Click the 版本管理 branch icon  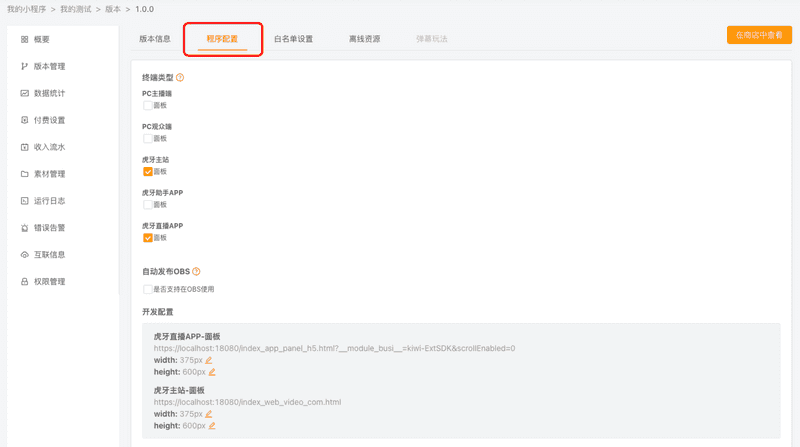tap(24, 66)
